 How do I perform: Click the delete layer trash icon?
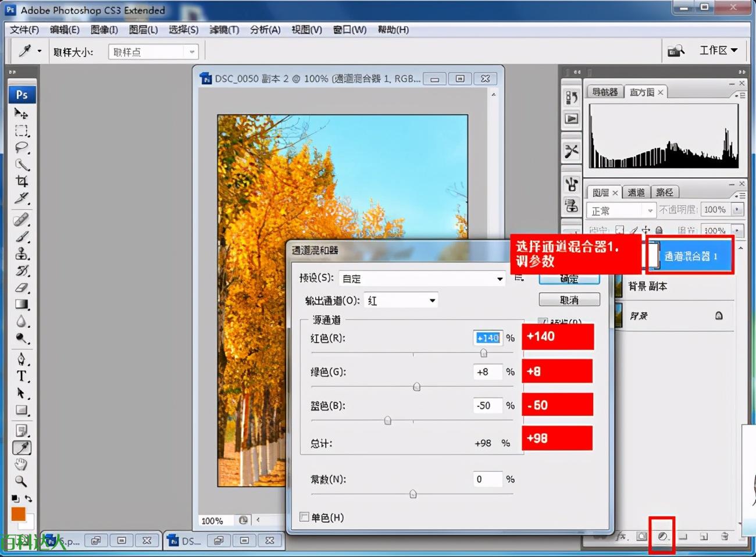pyautogui.click(x=725, y=536)
